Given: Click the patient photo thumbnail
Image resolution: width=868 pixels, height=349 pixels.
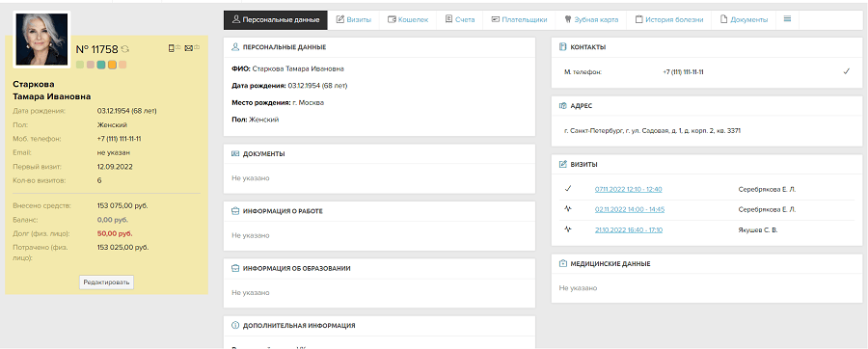Looking at the screenshot, I should (x=42, y=39).
